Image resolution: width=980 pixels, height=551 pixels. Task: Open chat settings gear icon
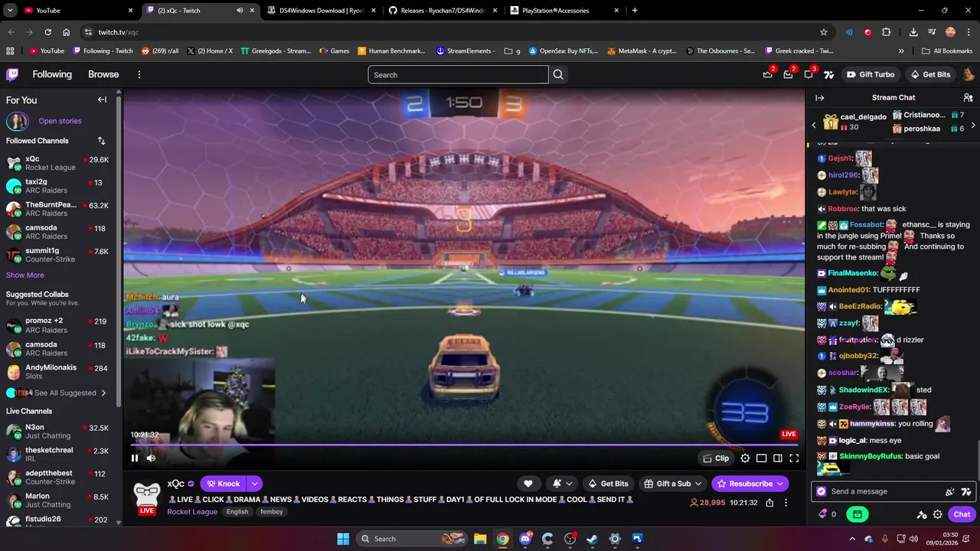tap(937, 514)
